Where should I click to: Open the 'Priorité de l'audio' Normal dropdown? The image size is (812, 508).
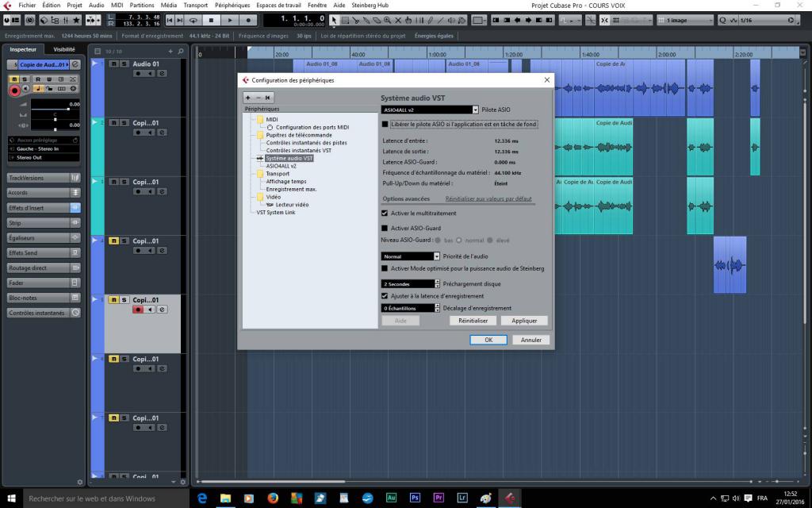[x=411, y=256]
